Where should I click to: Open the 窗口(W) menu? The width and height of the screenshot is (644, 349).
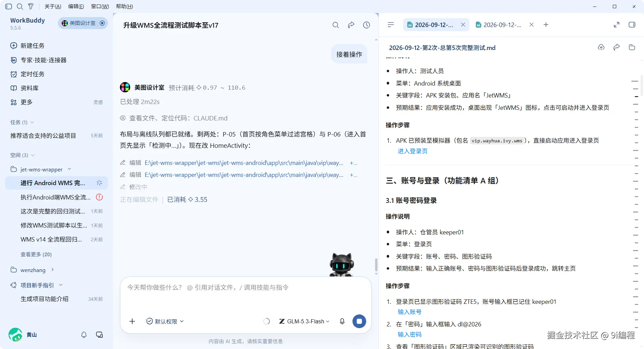pyautogui.click(x=100, y=6)
